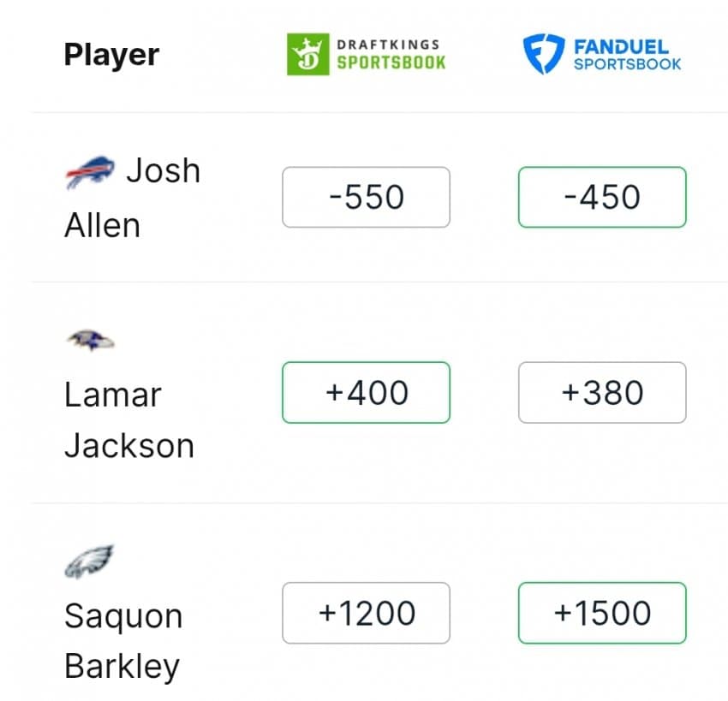The height and width of the screenshot is (701, 728).
Task: Choose Saquon Barkley +1200 DraftKings odds
Action: (366, 613)
